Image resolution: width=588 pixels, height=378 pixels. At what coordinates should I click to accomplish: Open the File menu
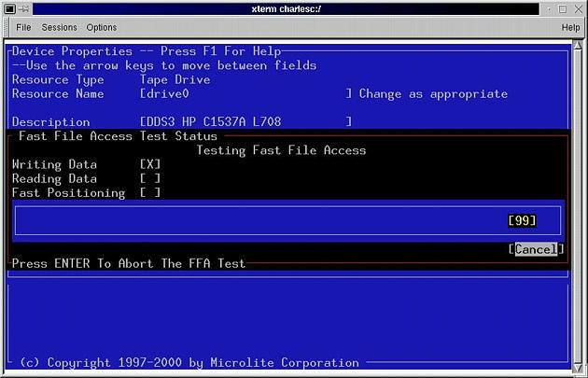23,27
